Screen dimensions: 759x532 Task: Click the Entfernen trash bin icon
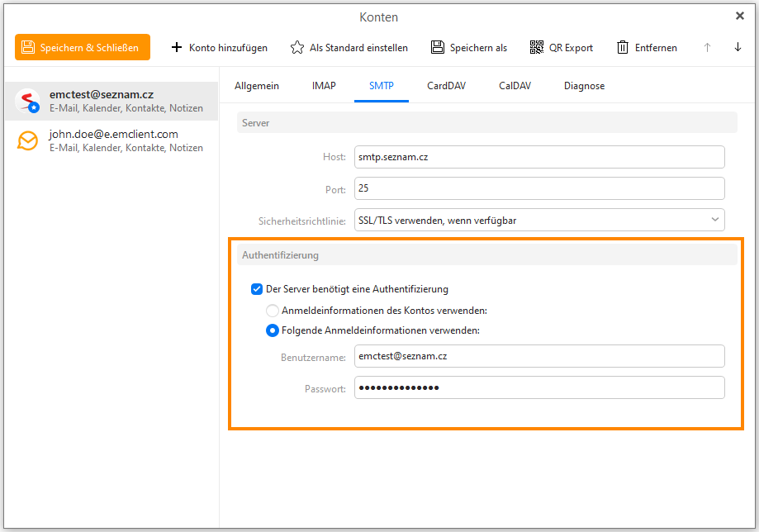pyautogui.click(x=623, y=48)
